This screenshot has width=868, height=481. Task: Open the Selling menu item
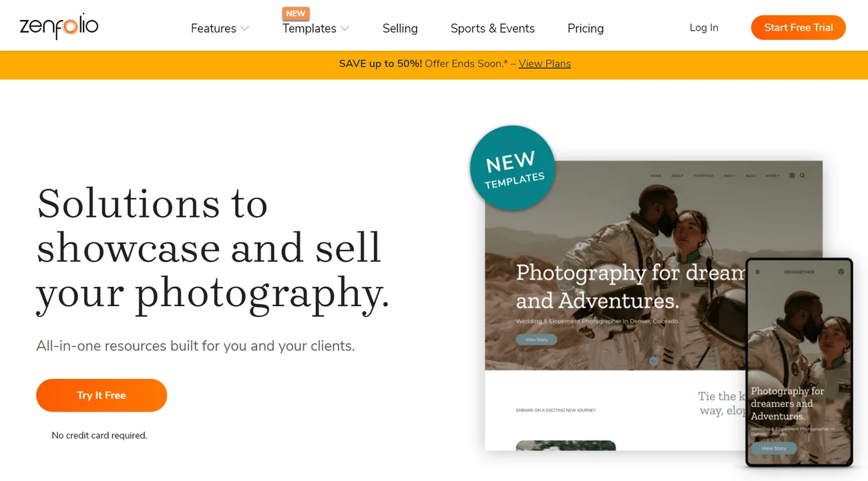[400, 29]
